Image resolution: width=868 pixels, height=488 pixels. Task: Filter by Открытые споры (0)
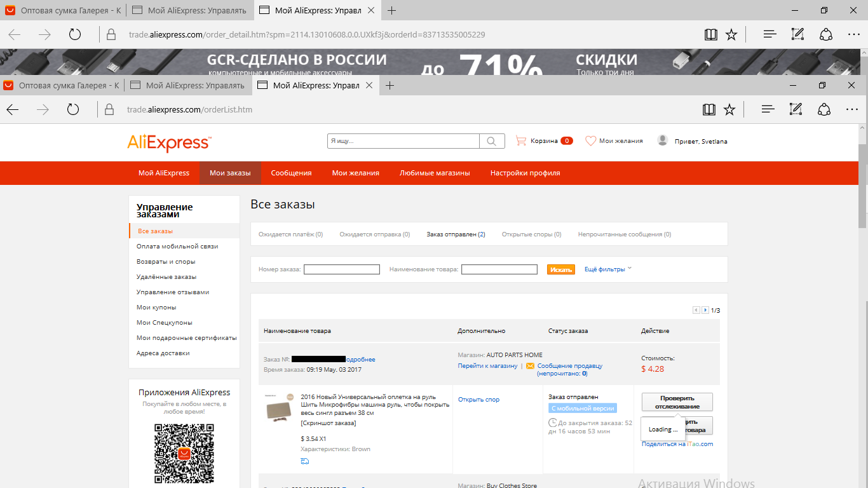click(x=531, y=234)
